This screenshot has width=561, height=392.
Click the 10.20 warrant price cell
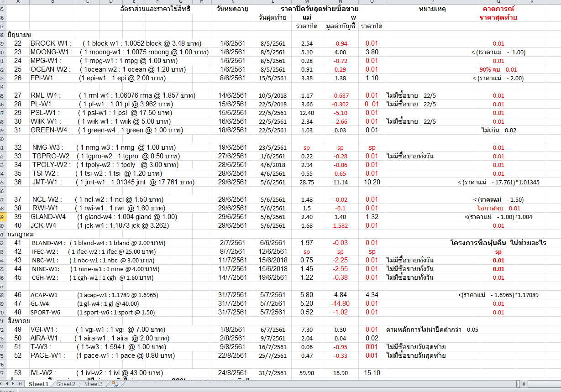click(x=372, y=182)
